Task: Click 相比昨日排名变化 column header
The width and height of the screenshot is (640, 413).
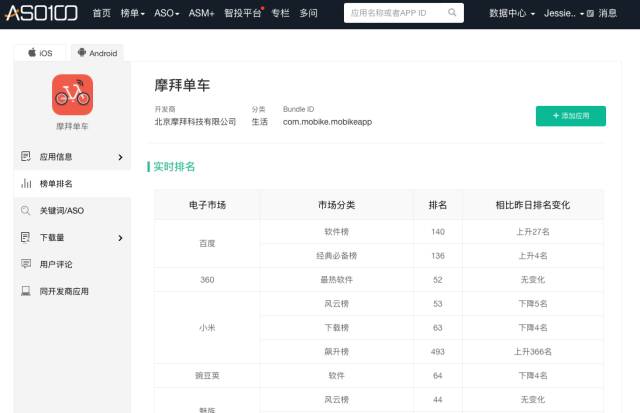Action: tap(533, 205)
